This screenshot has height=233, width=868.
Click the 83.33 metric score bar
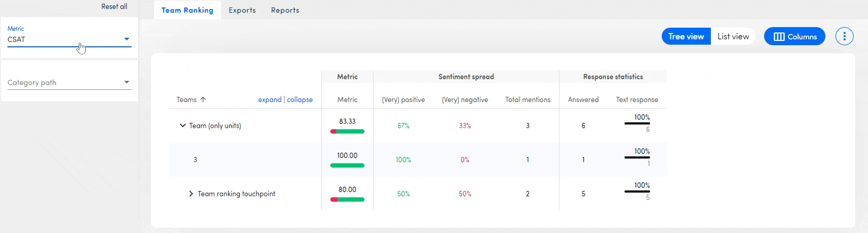pos(347,131)
